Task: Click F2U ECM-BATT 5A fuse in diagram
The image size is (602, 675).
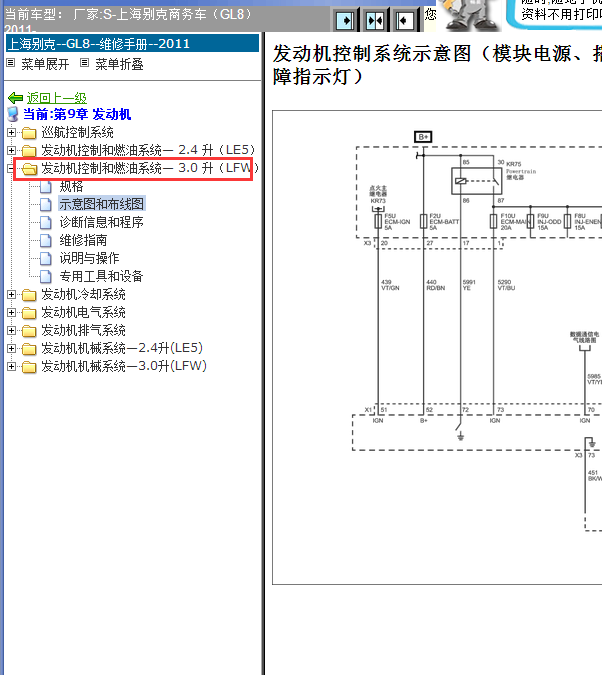Action: coord(423,222)
